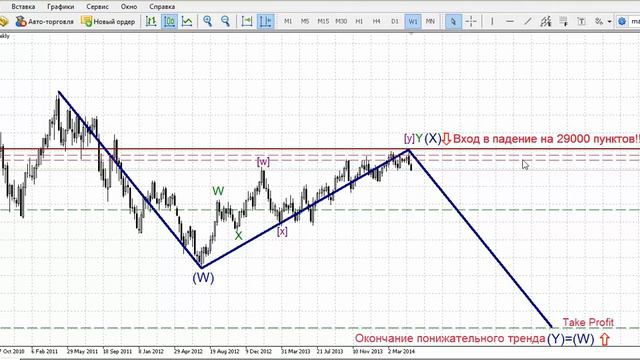
Task: Click the '29 Apr 2012' date on time axis
Action: point(188,351)
